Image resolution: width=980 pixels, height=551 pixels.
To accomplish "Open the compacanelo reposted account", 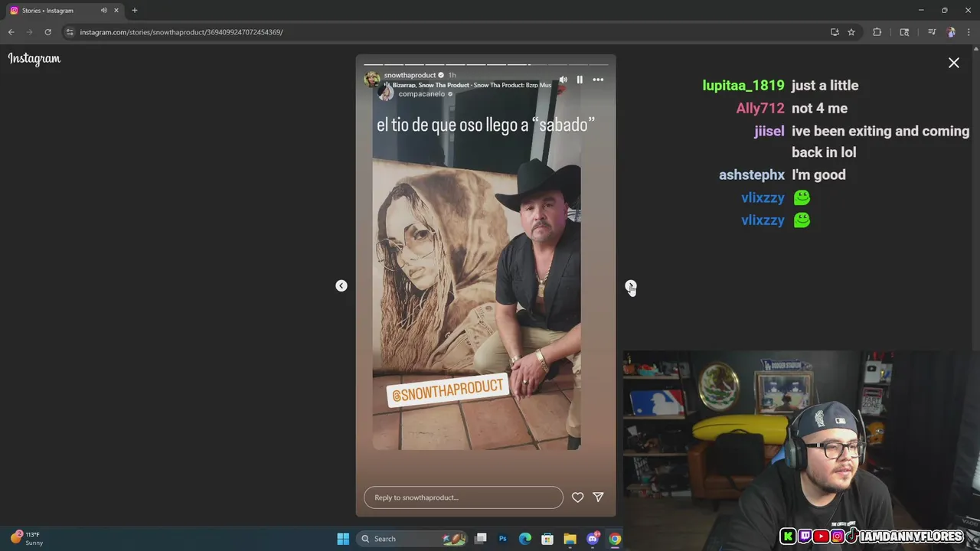I will (421, 94).
